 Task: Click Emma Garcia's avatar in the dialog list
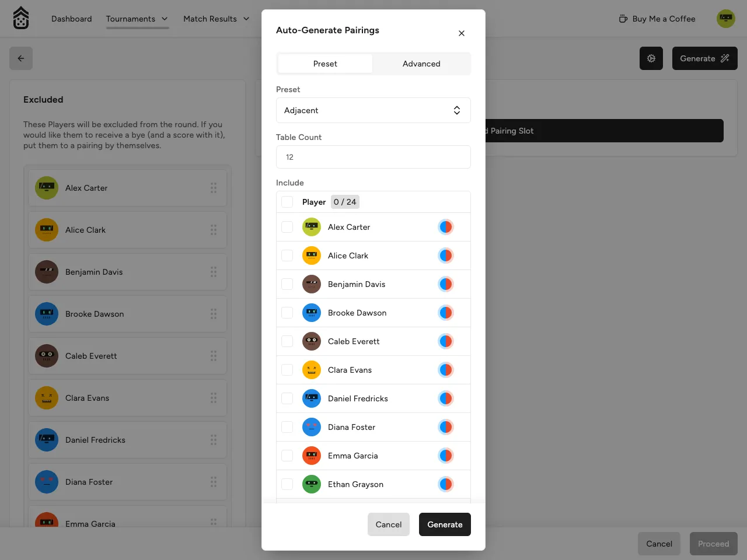[x=312, y=456]
